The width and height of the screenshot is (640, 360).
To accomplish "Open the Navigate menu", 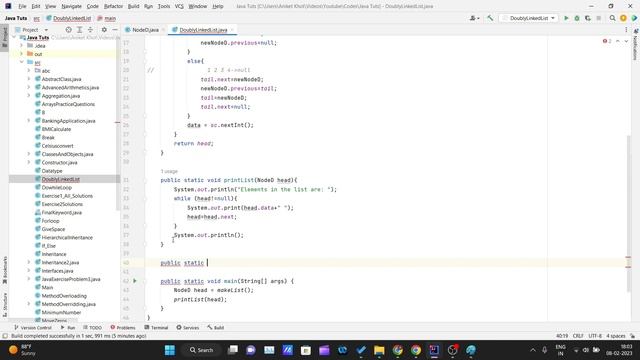I will (x=71, y=6).
